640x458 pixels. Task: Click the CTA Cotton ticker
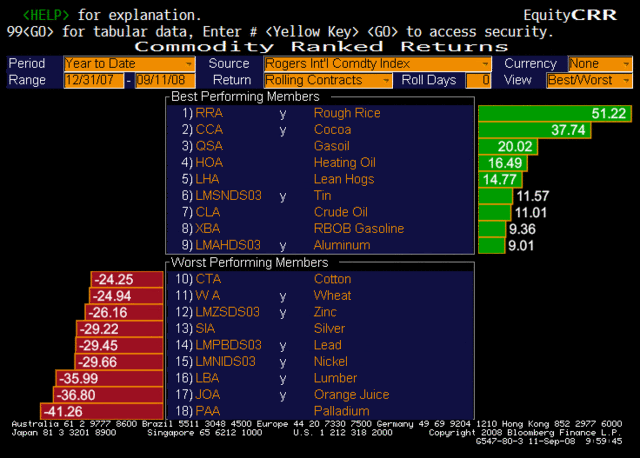pos(209,279)
